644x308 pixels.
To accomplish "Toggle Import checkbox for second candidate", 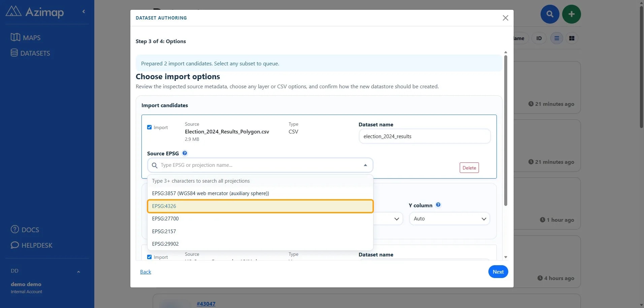I will [149, 257].
